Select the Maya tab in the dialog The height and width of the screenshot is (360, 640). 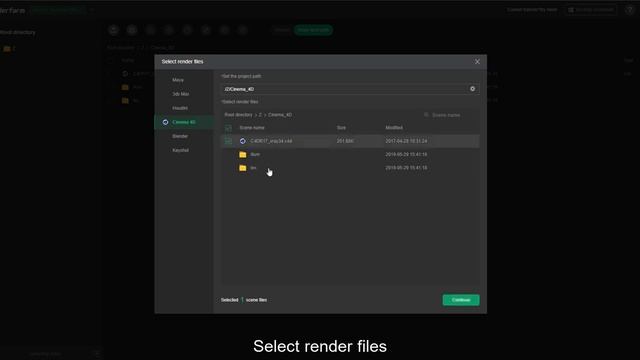point(178,80)
